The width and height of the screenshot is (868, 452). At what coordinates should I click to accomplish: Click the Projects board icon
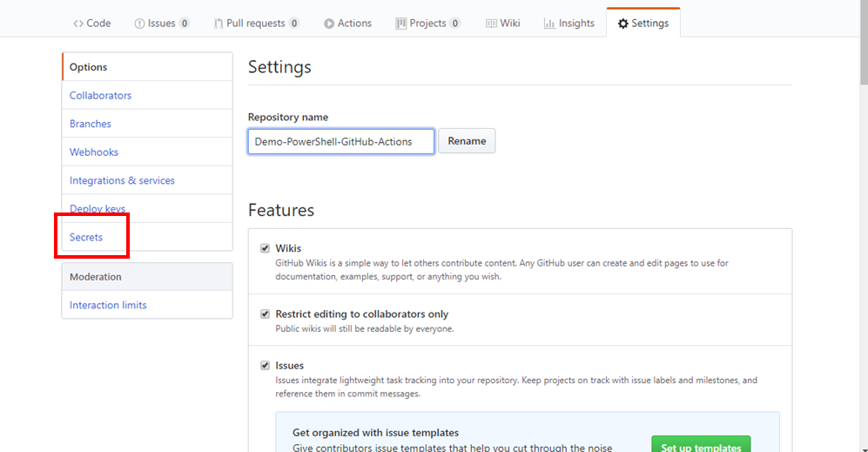pyautogui.click(x=400, y=24)
